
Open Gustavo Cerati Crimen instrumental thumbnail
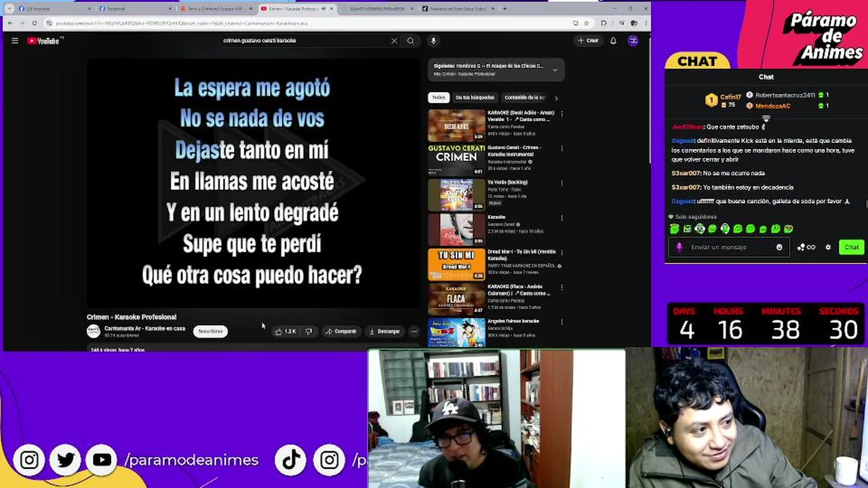[456, 160]
